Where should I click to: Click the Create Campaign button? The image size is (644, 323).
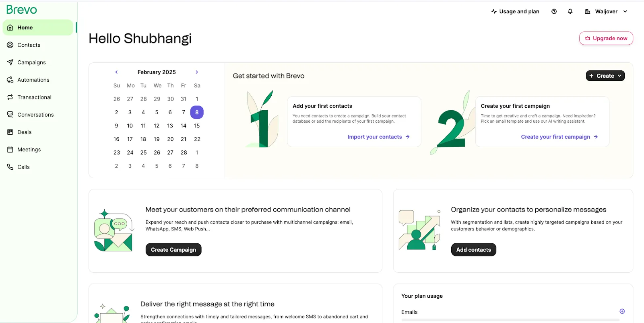(x=173, y=250)
